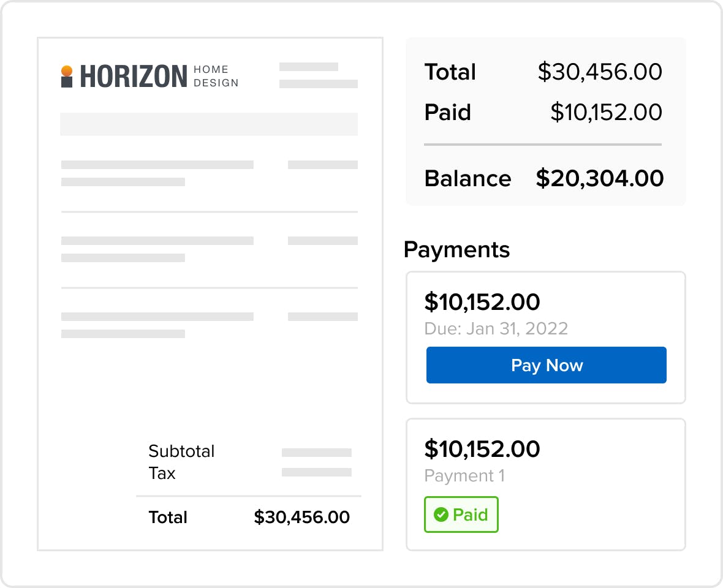The height and width of the screenshot is (588, 723).
Task: Click the Pay Now button
Action: [x=546, y=365]
